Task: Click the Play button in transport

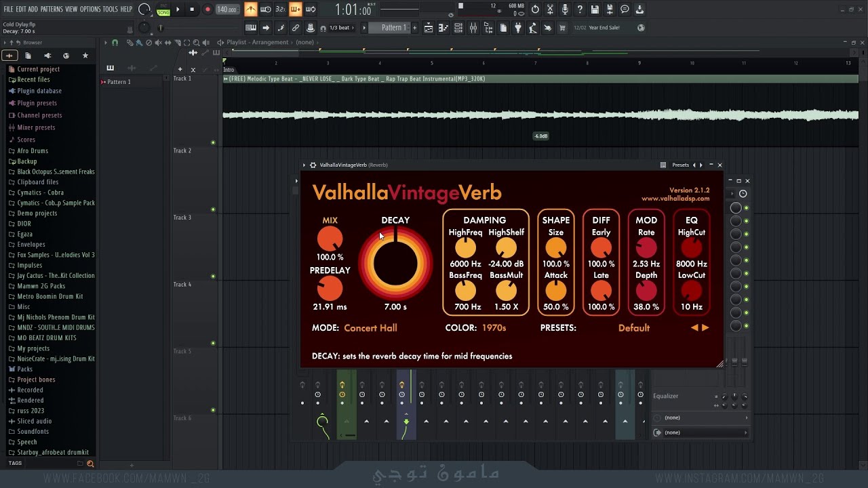Action: point(178,9)
